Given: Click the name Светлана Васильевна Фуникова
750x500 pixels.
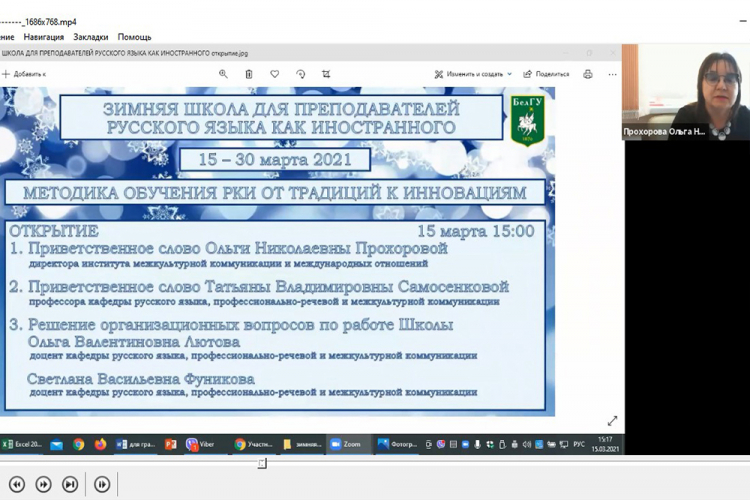Looking at the screenshot, I should (141, 379).
